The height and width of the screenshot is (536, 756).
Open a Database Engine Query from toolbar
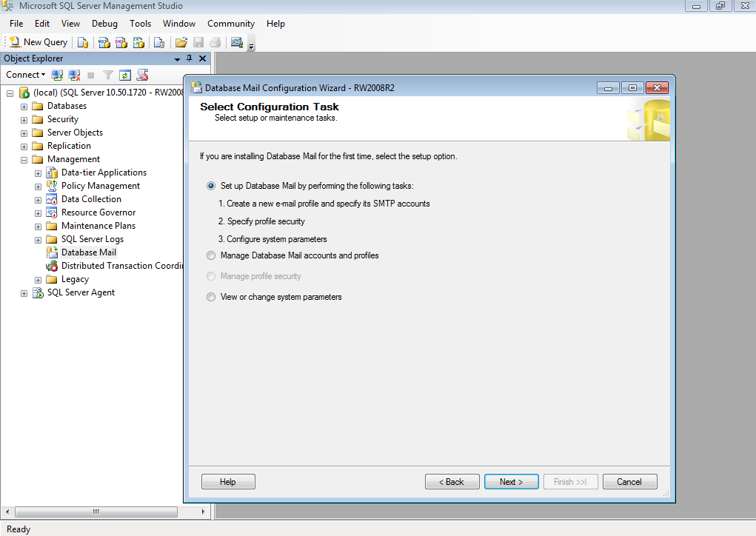[83, 42]
